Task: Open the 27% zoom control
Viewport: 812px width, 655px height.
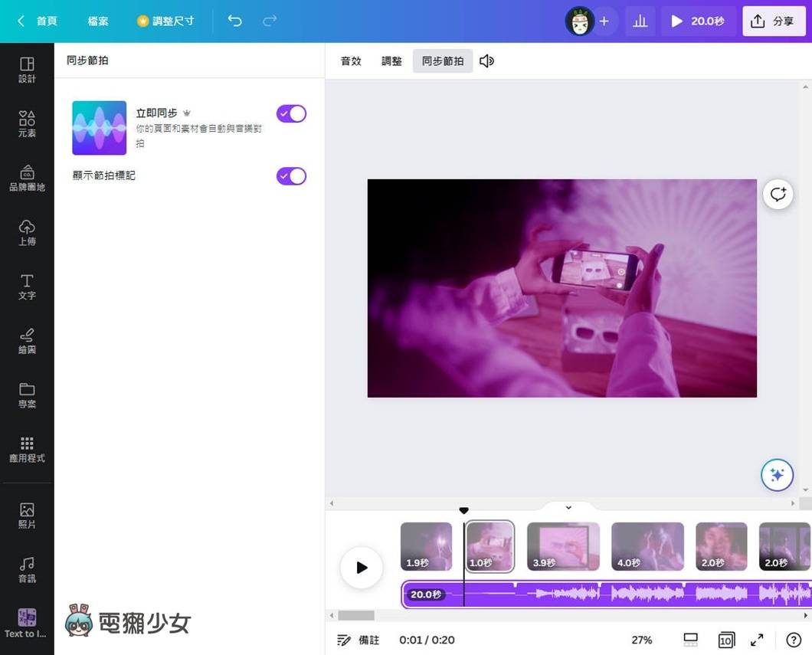Action: click(x=641, y=640)
